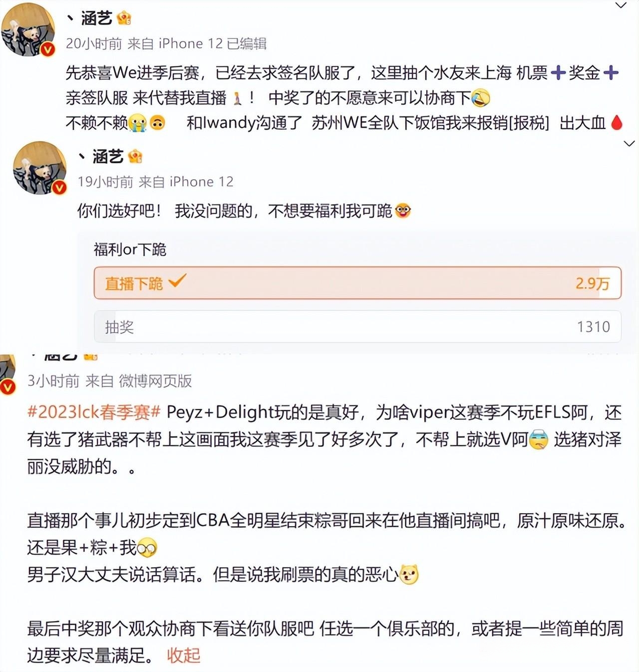The image size is (639, 672).
Task: Click the verified badge on third post avatar
Action: pyautogui.click(x=8, y=387)
